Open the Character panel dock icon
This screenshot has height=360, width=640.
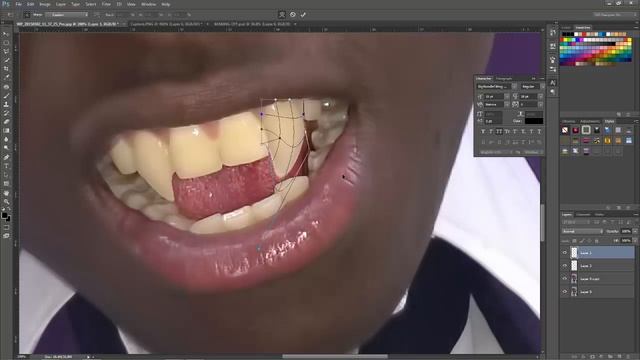[x=553, y=82]
